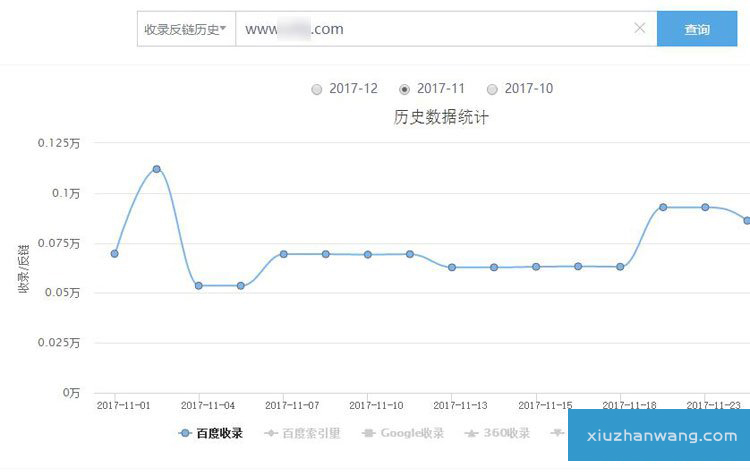This screenshot has height=476, width=750.
Task: Click data point above 2017-11-04 label
Action: pos(198,286)
